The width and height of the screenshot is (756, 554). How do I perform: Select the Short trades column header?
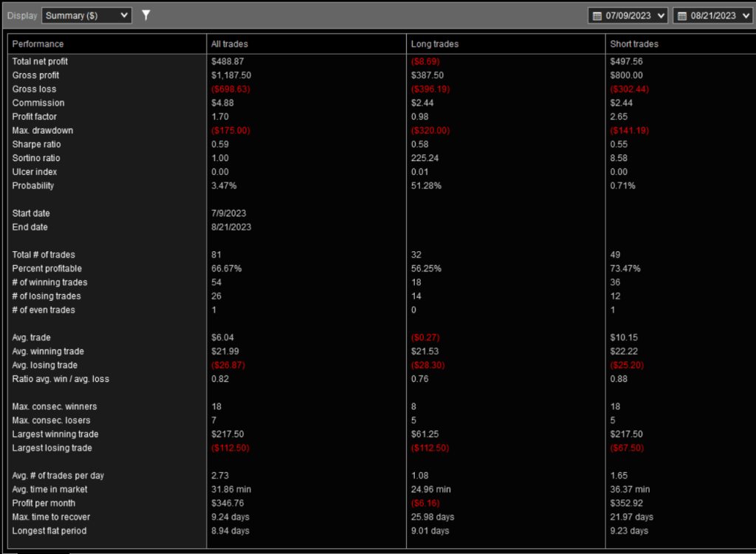[x=634, y=44]
